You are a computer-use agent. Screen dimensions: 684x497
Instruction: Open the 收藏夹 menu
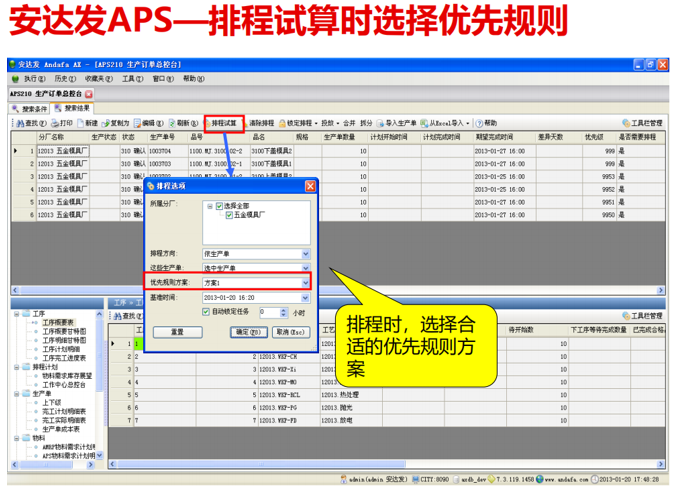(99, 79)
